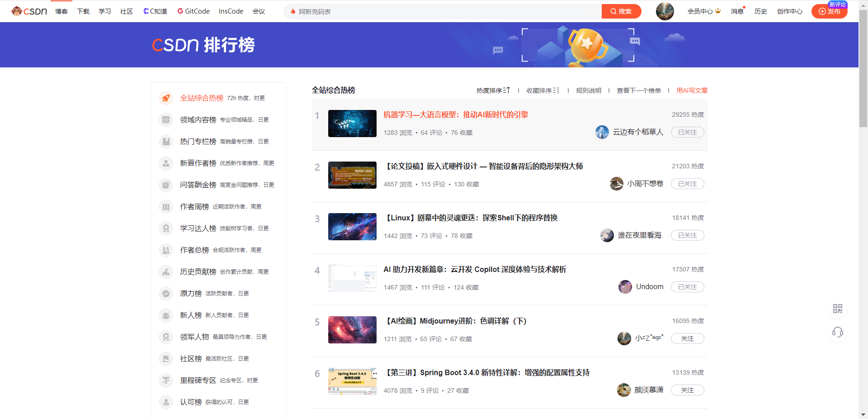Open the 社区 nav item

click(127, 11)
